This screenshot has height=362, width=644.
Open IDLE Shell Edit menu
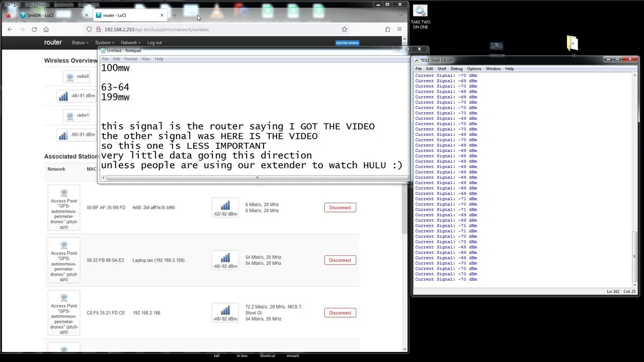(x=430, y=68)
